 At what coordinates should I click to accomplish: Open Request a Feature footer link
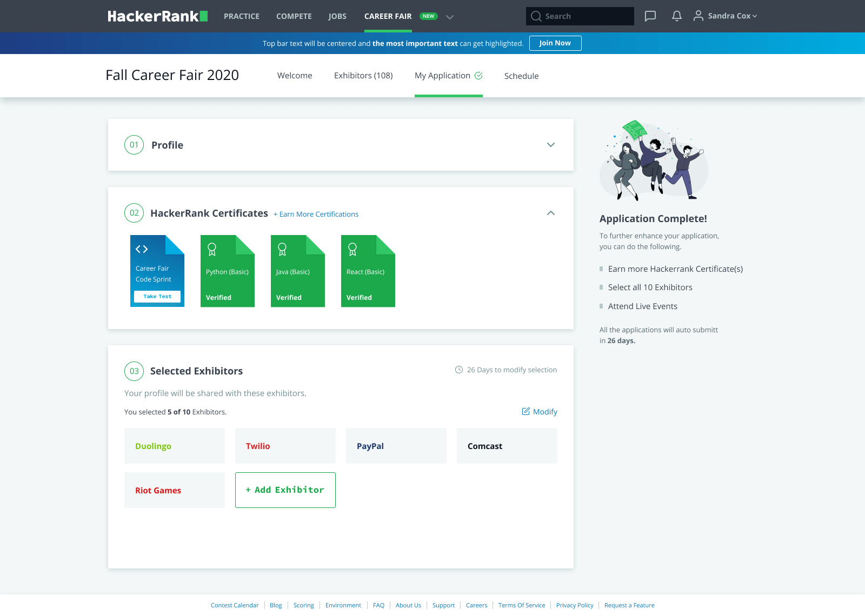[629, 605]
